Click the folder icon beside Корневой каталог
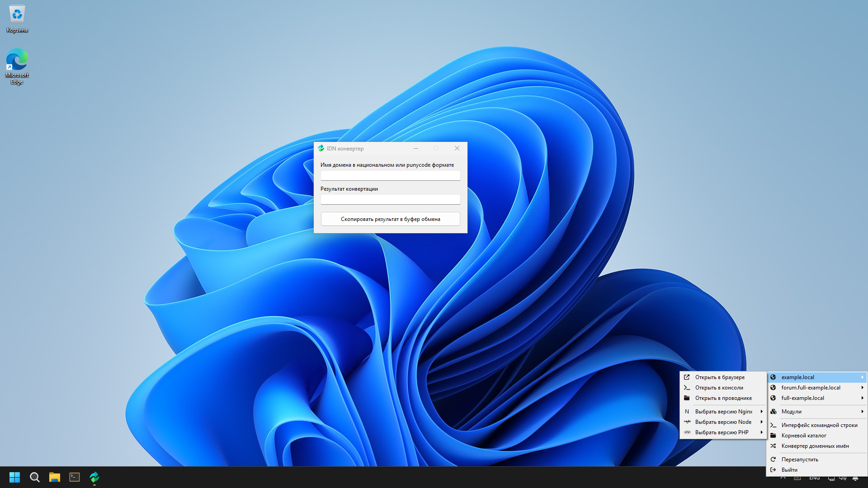868x488 pixels. (x=774, y=435)
